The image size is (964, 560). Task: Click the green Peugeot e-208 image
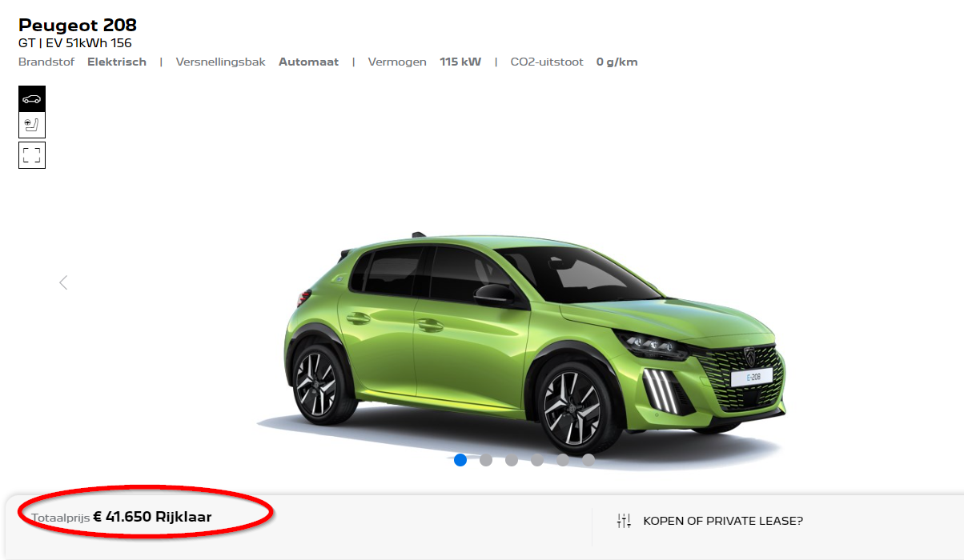[528, 336]
